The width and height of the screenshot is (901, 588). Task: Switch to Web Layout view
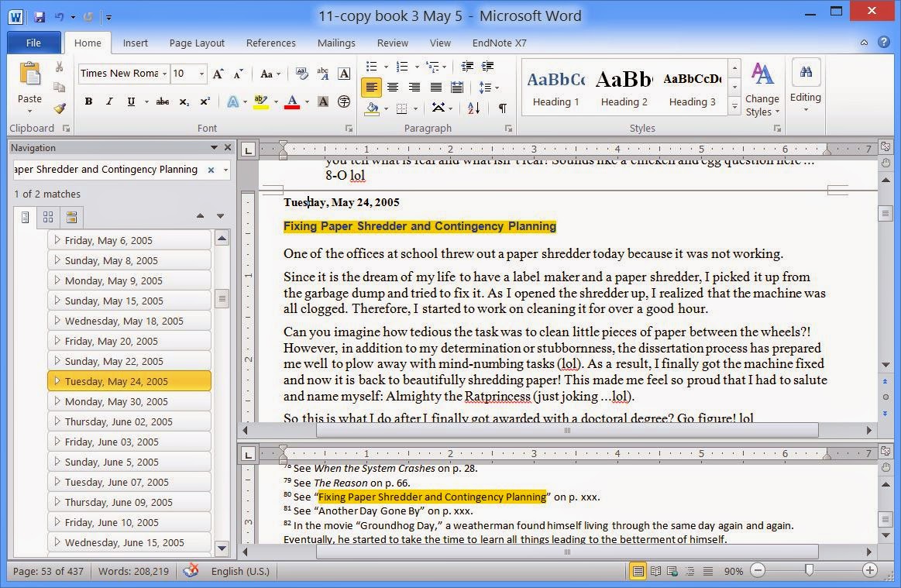(672, 571)
